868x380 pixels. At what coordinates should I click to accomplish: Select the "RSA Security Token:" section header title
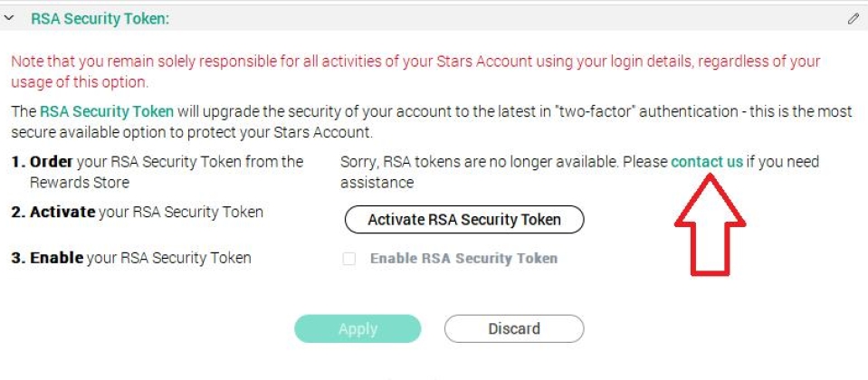pos(100,18)
